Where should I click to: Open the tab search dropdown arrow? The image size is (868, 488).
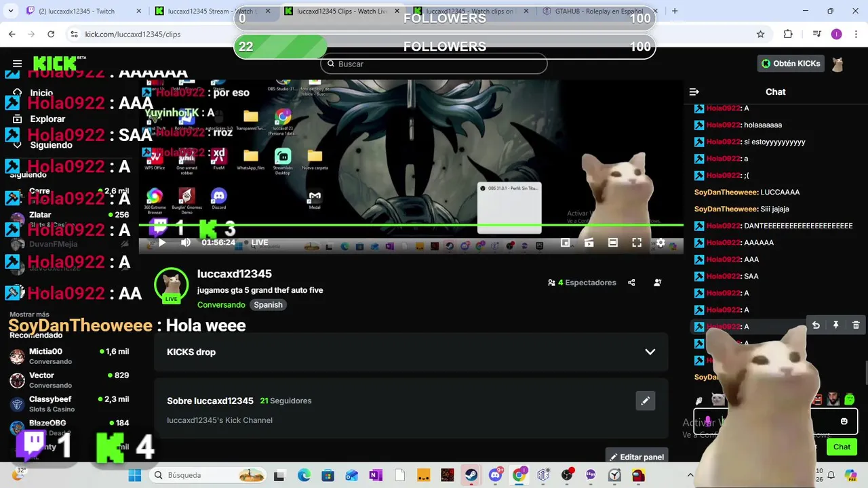10,11
